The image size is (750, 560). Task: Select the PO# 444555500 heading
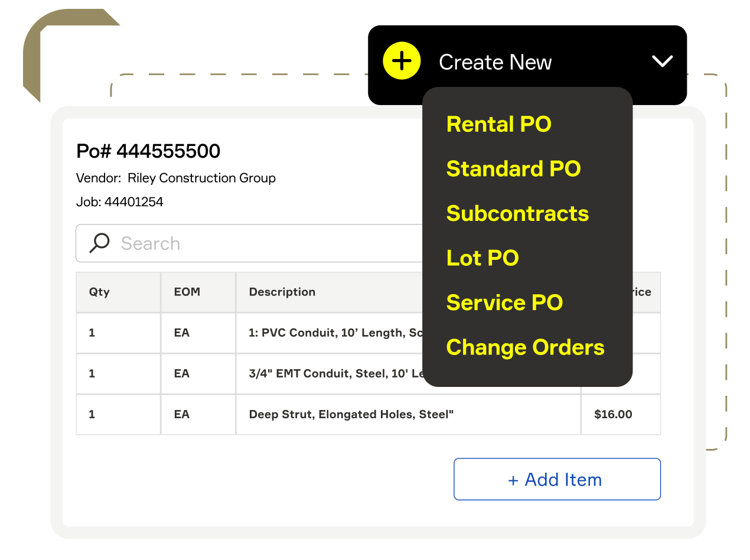point(148,151)
